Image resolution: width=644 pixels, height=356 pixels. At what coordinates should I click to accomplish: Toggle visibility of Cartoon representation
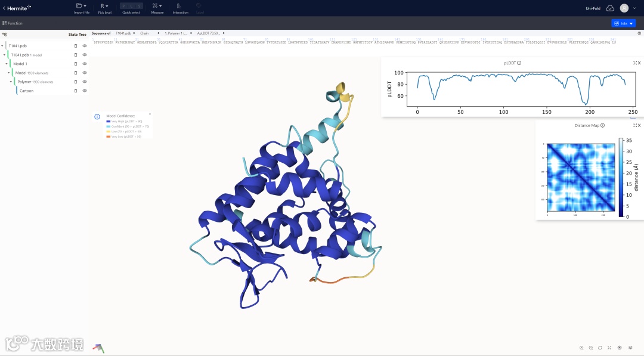85,91
